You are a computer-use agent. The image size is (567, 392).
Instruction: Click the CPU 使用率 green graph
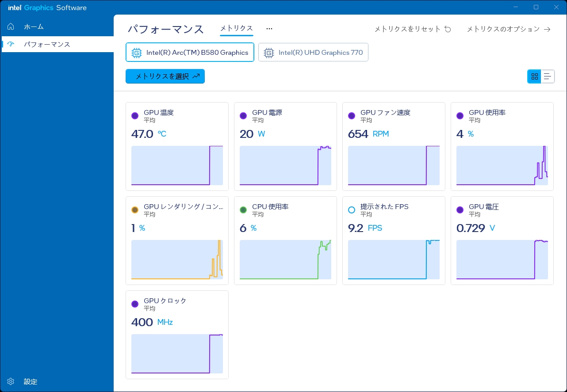coord(285,259)
